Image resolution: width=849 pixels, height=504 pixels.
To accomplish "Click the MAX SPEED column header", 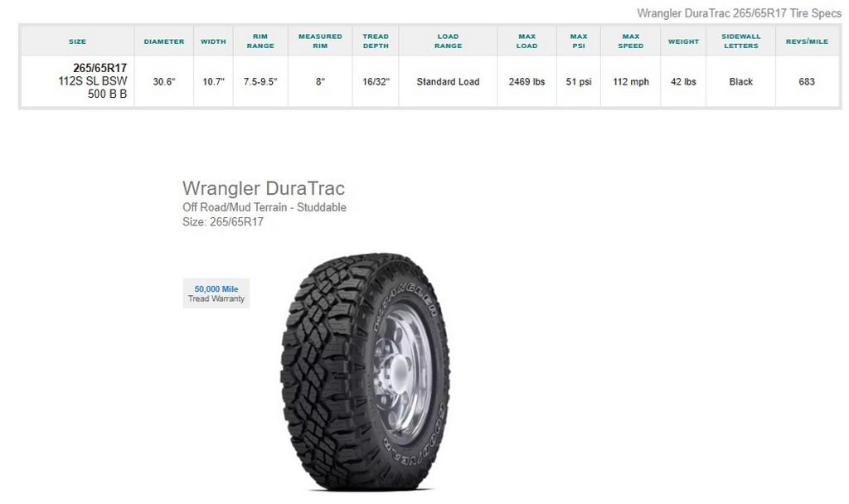I will pyautogui.click(x=631, y=41).
